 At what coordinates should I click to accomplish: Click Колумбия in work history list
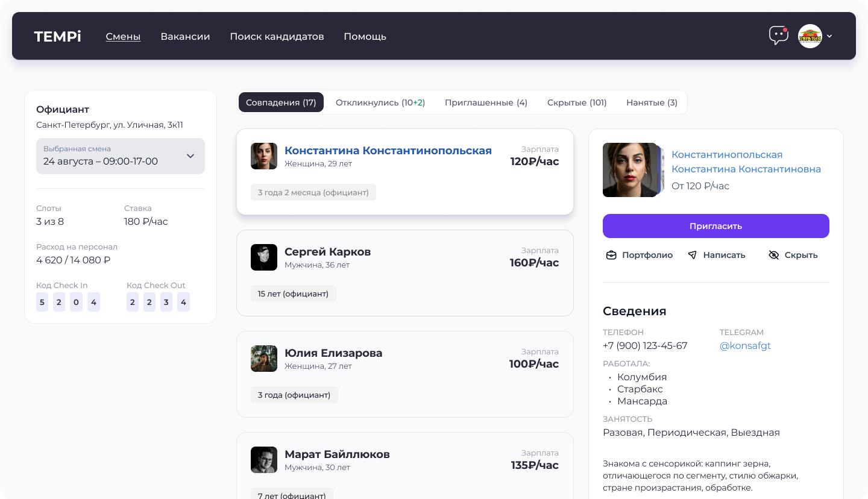(642, 377)
